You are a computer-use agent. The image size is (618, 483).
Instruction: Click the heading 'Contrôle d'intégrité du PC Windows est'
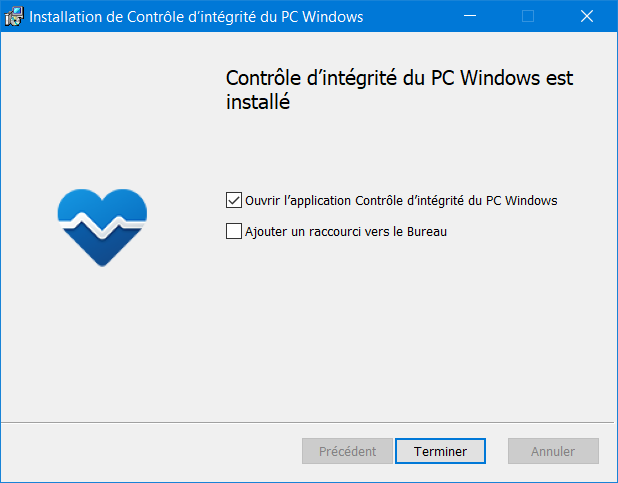[x=399, y=78]
